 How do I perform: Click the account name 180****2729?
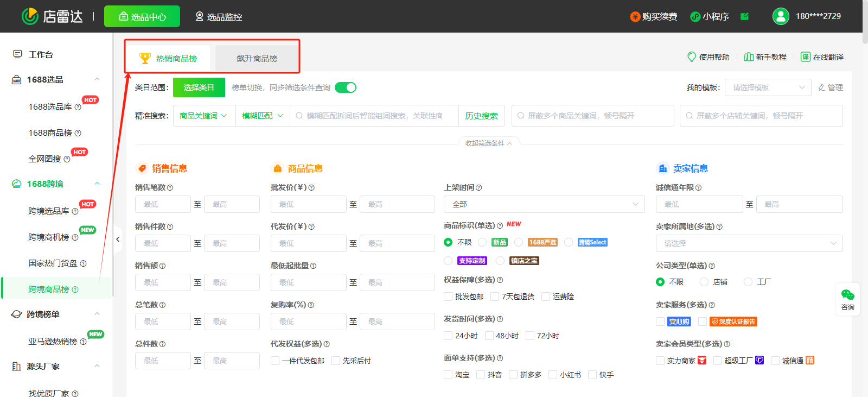coord(818,16)
